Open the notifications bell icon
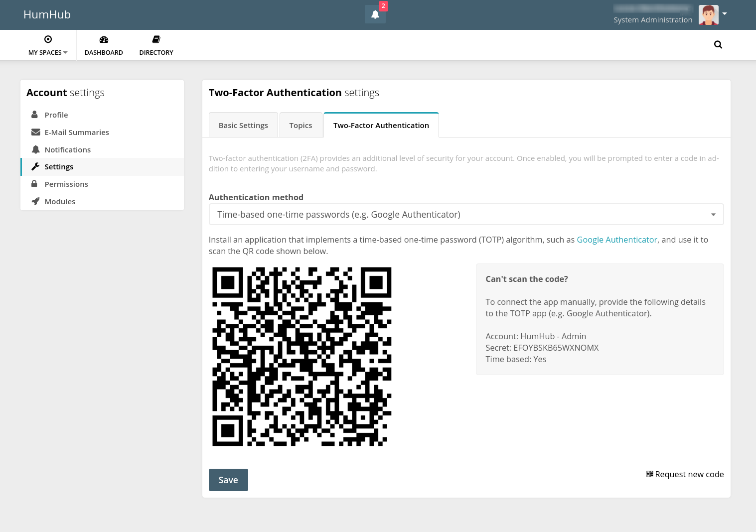756x532 pixels. click(375, 14)
